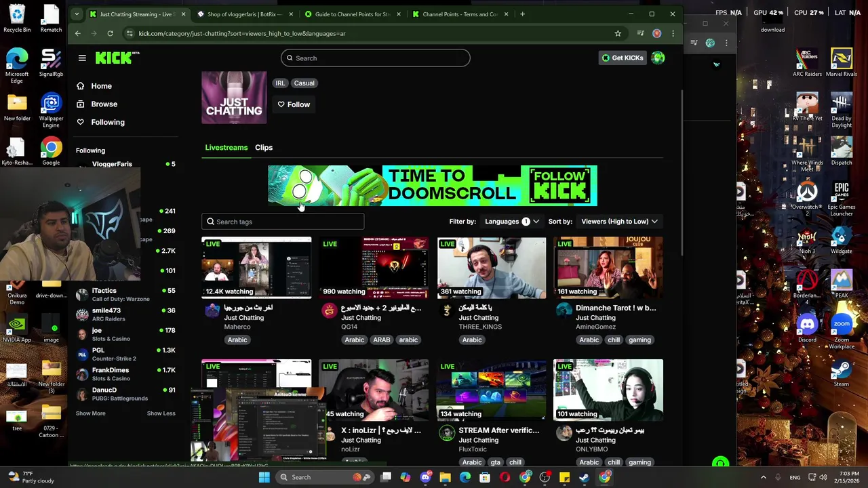Click the AmineGomez channel avatar

(x=564, y=310)
